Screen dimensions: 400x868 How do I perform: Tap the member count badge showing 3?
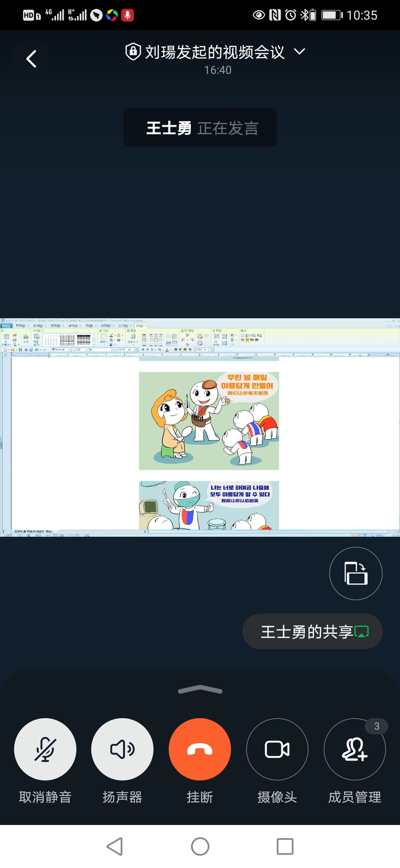pyautogui.click(x=376, y=726)
